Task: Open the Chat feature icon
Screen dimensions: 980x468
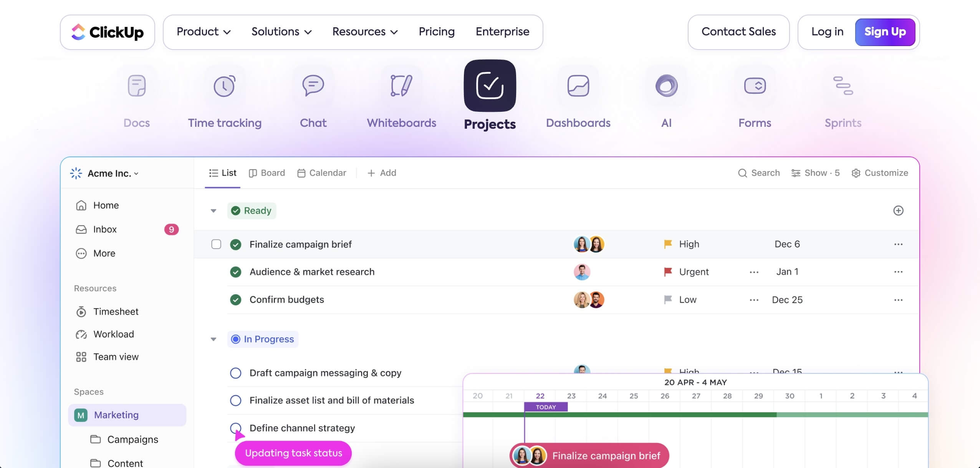Action: (x=313, y=85)
